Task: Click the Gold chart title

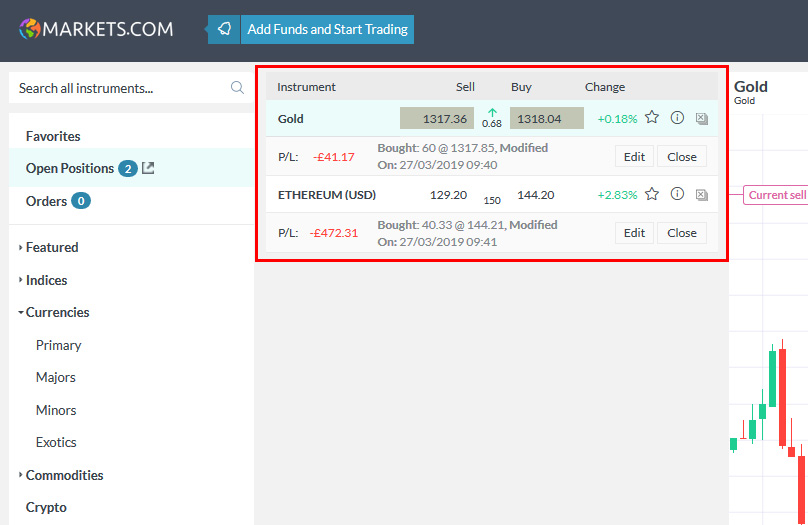Action: pos(751,87)
